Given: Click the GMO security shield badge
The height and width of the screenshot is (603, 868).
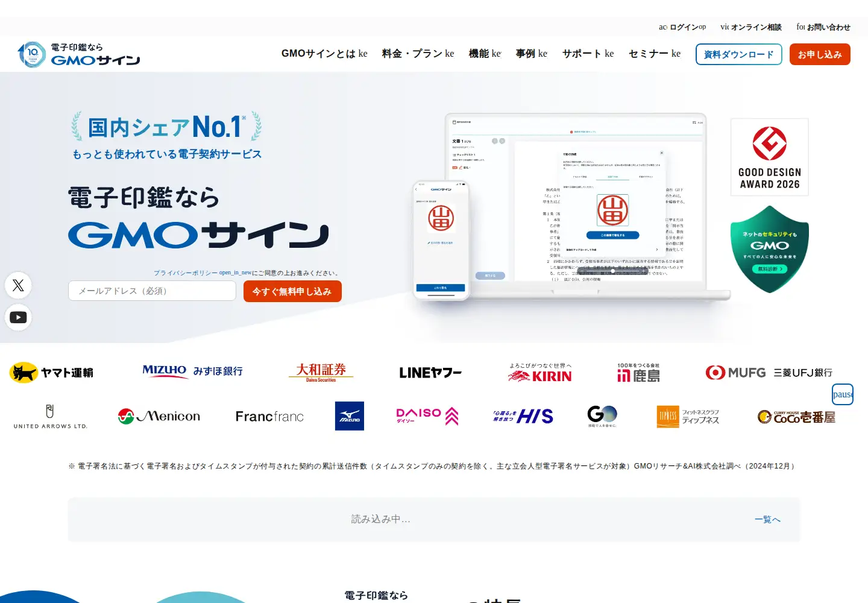Looking at the screenshot, I should (770, 249).
